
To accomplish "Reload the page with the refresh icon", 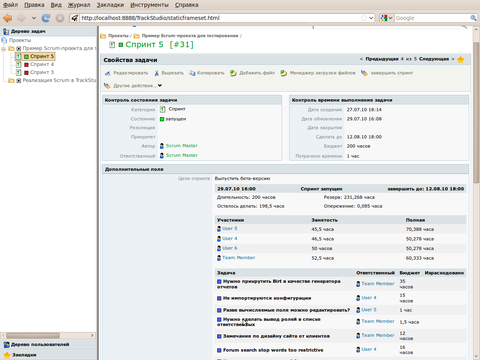I will click(x=46, y=18).
